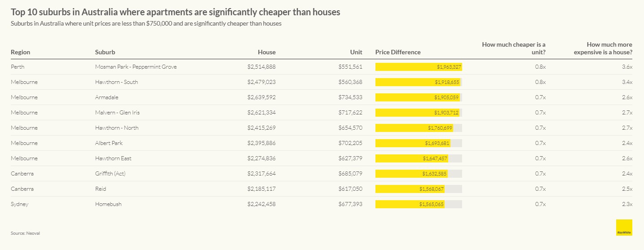
Task: Click the Suburb column header
Action: 105,52
